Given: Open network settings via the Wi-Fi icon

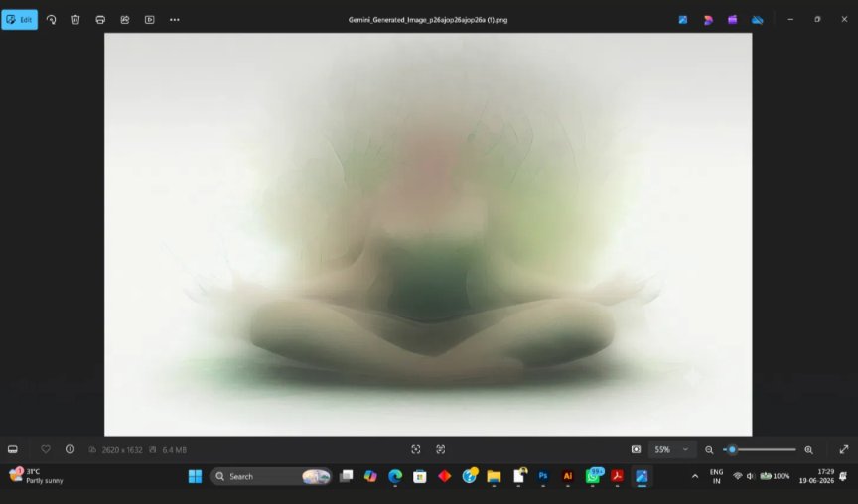Looking at the screenshot, I should coord(738,476).
